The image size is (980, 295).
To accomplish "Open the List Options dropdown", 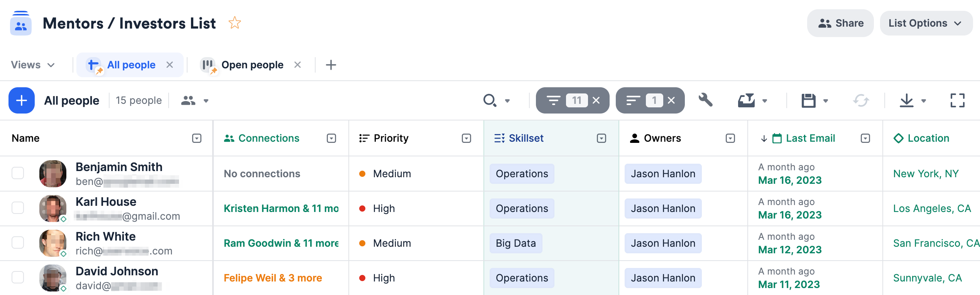I will [926, 23].
